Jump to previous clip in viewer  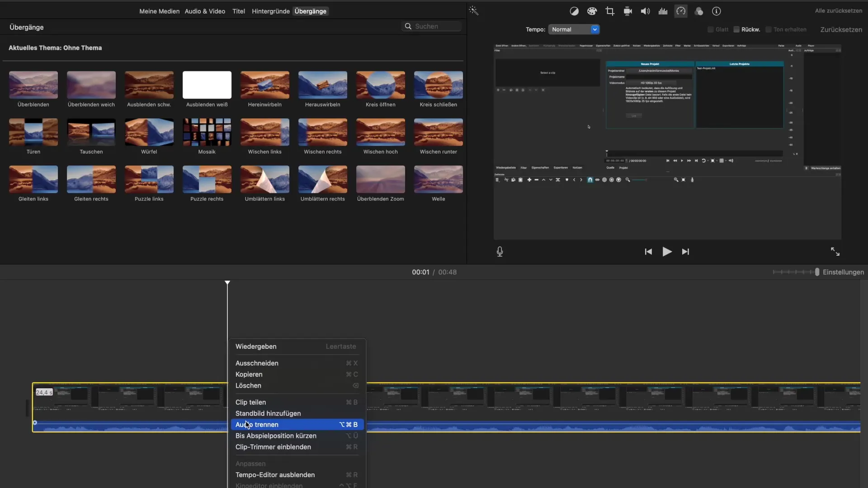648,252
